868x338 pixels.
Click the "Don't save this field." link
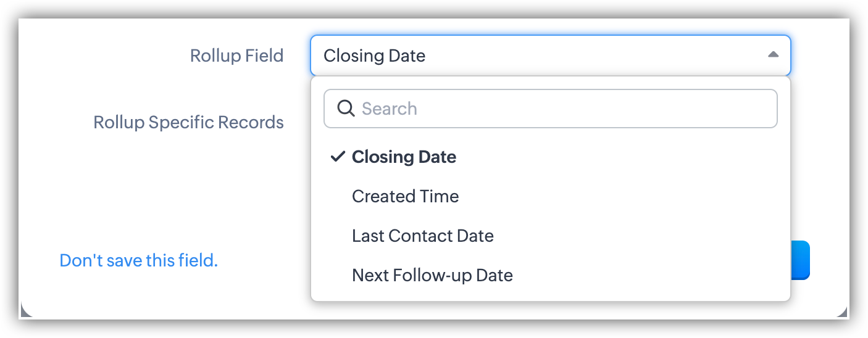point(138,260)
